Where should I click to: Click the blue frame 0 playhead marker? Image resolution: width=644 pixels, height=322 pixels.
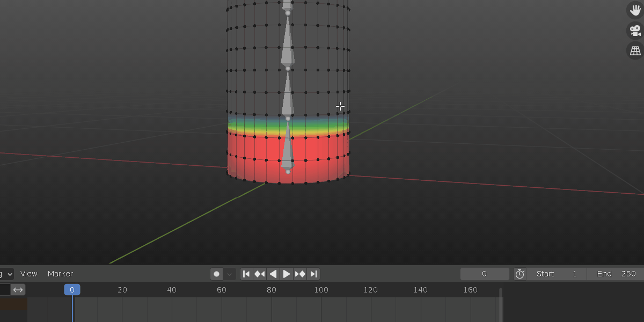(x=72, y=290)
